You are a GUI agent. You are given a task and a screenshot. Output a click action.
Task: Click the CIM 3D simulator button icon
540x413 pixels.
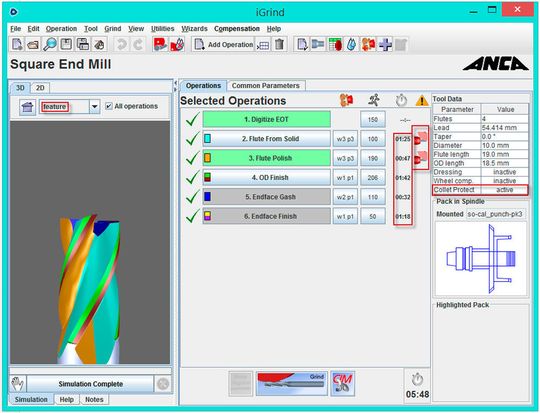click(x=342, y=383)
